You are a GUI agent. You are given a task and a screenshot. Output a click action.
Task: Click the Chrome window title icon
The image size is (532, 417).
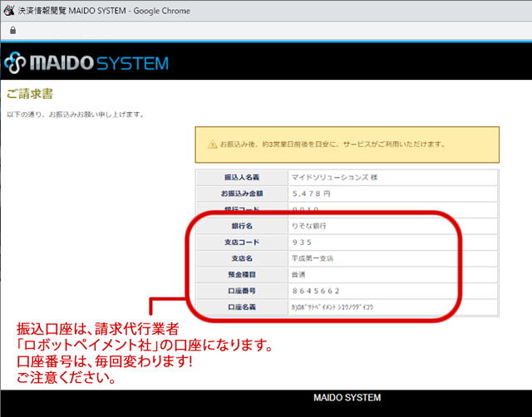9,11
